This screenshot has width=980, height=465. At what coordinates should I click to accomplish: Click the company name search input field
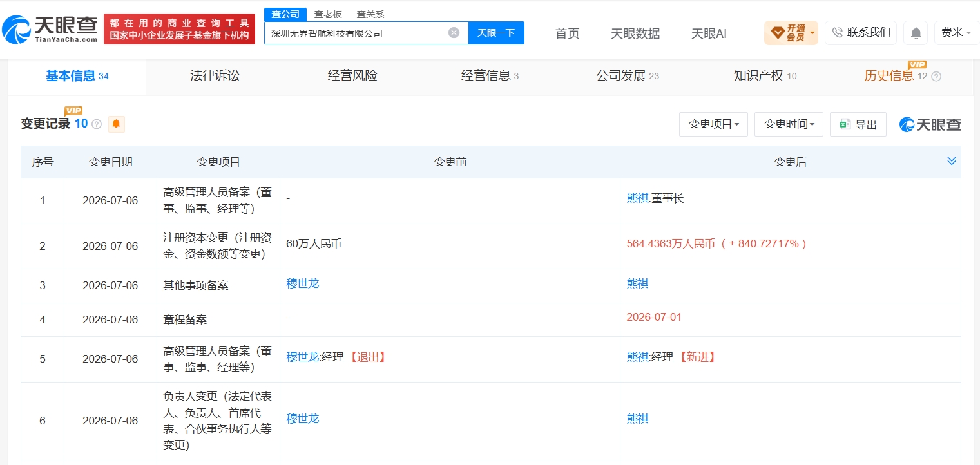point(356,33)
